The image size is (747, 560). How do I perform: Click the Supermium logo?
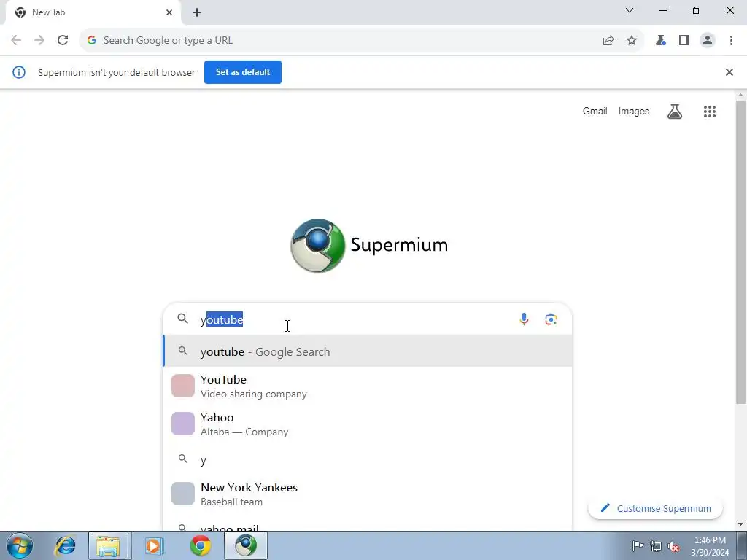tap(369, 245)
